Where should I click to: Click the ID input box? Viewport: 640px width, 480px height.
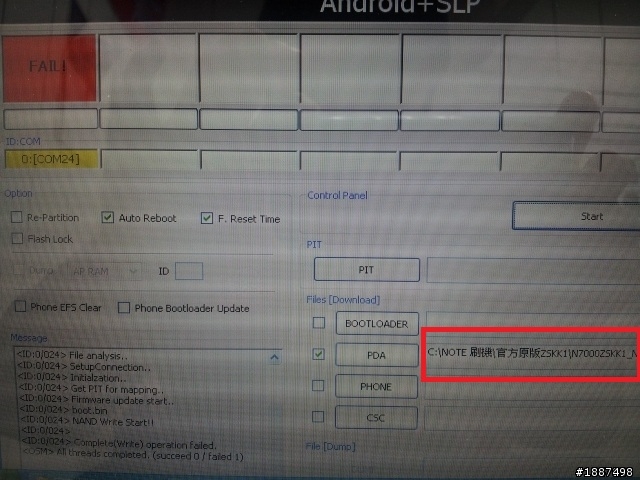(x=189, y=271)
